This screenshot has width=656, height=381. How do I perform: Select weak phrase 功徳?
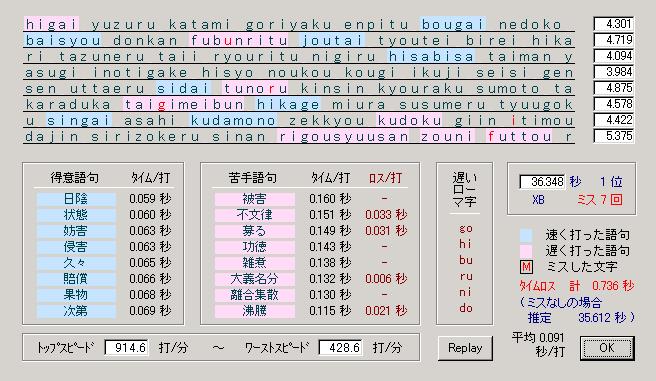coord(254,247)
